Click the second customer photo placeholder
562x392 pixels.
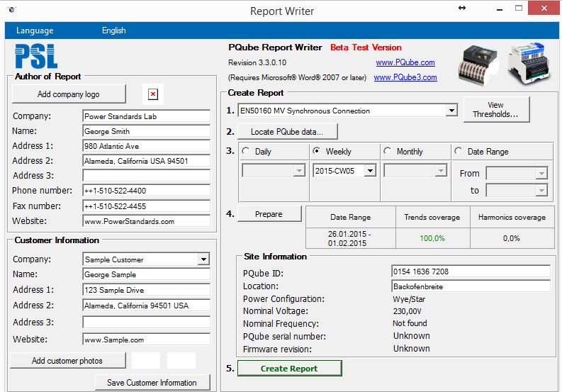pyautogui.click(x=181, y=360)
